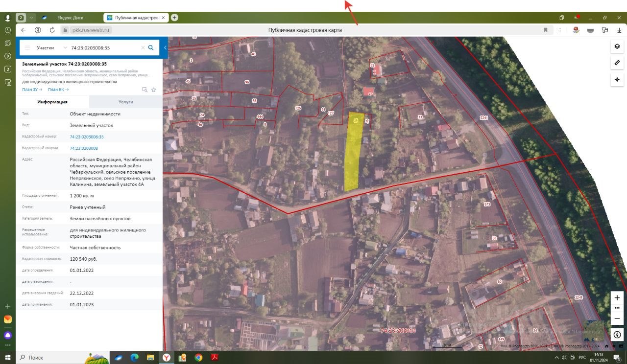Open the План ЗУ link
The width and height of the screenshot is (627, 364).
[x=32, y=90]
